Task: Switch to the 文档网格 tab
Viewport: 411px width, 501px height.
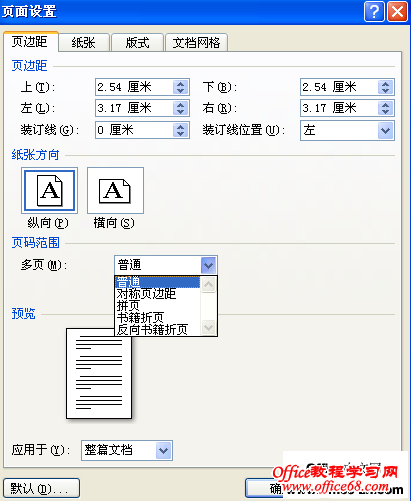Action: pyautogui.click(x=196, y=43)
